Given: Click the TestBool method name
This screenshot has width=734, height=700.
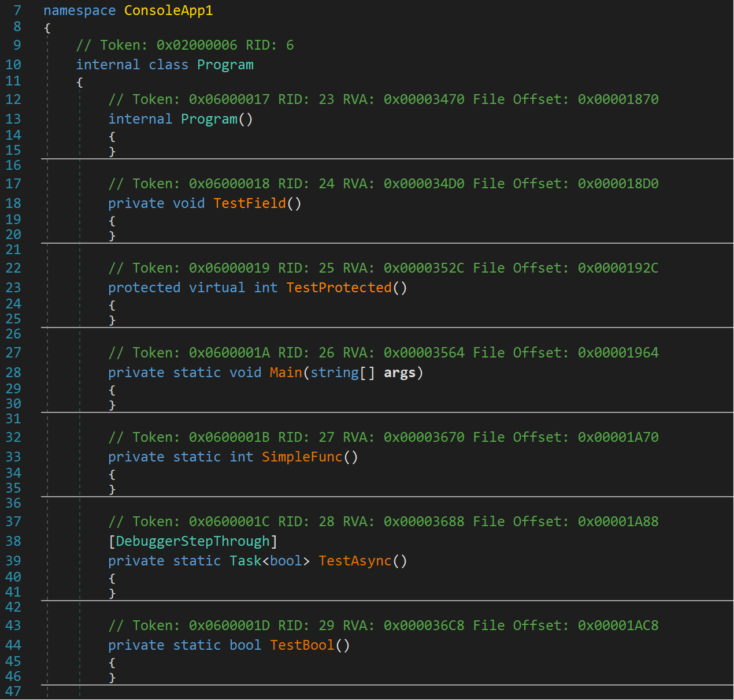Looking at the screenshot, I should pos(302,645).
